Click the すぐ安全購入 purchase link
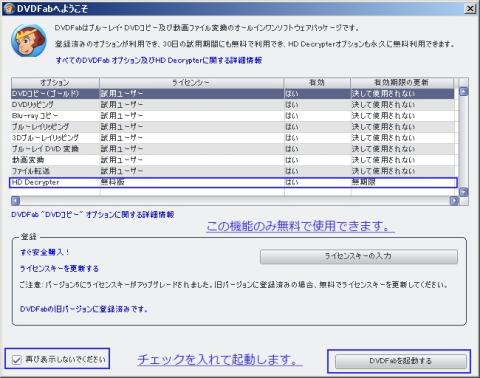Screen dimensions: 480x378 [x=45, y=252]
